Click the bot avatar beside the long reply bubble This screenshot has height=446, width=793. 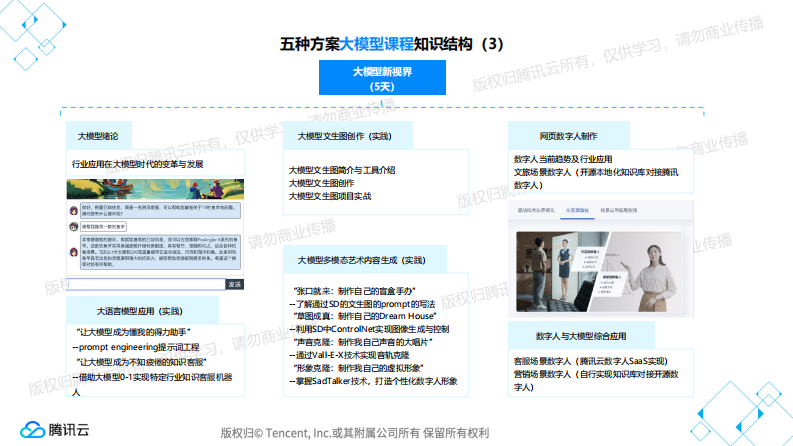click(x=74, y=251)
